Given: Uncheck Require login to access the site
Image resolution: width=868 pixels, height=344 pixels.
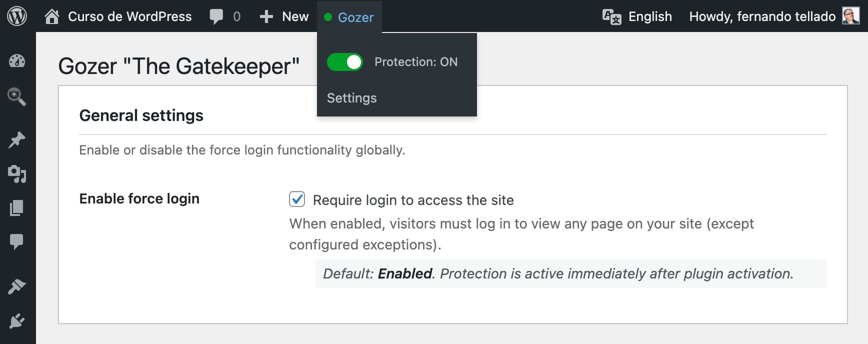Looking at the screenshot, I should (297, 199).
